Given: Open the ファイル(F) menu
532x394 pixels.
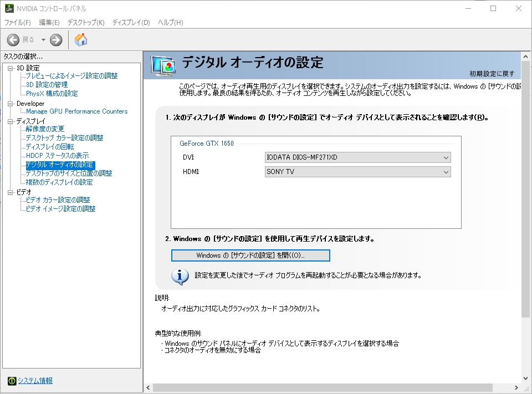Looking at the screenshot, I should pos(17,22).
